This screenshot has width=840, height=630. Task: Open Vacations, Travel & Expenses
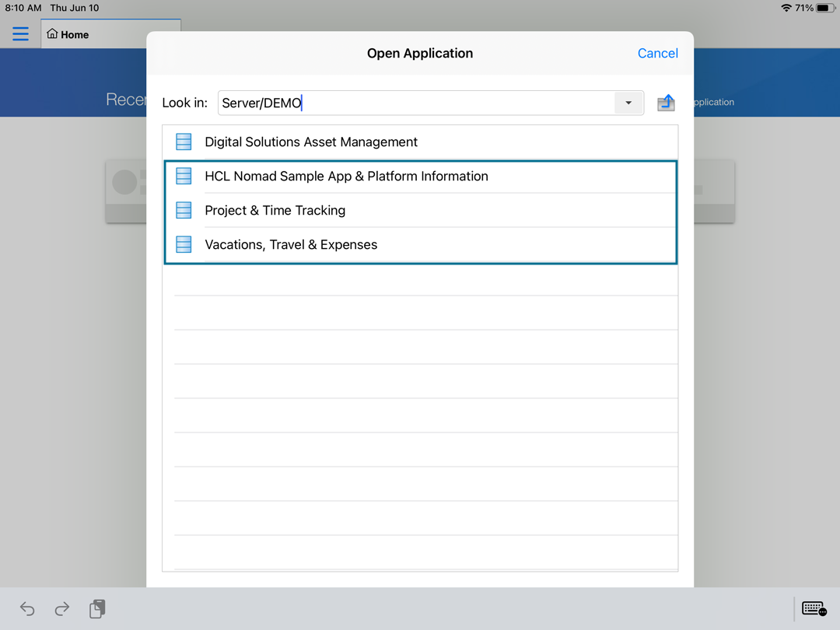click(421, 245)
